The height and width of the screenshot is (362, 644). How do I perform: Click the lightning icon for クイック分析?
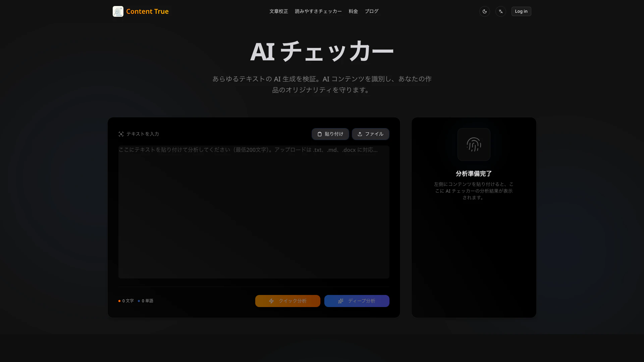[x=271, y=301]
